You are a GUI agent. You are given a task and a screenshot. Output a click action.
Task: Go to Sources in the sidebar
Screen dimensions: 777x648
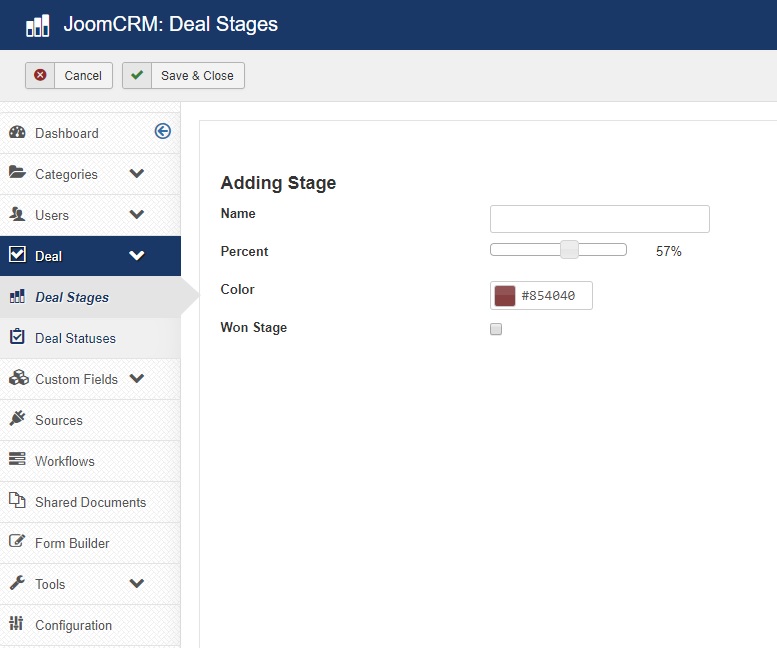(90, 420)
